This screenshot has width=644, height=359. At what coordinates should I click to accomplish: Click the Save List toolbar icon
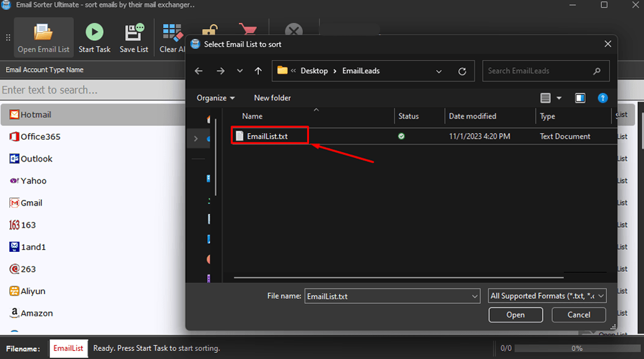134,38
